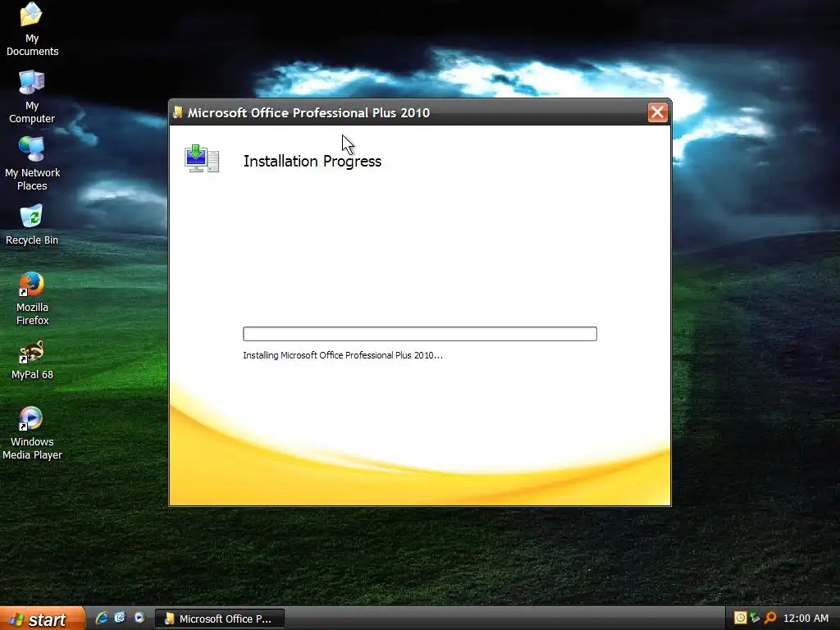The height and width of the screenshot is (630, 840).
Task: Click the Installation Progress heading
Action: [x=313, y=162]
